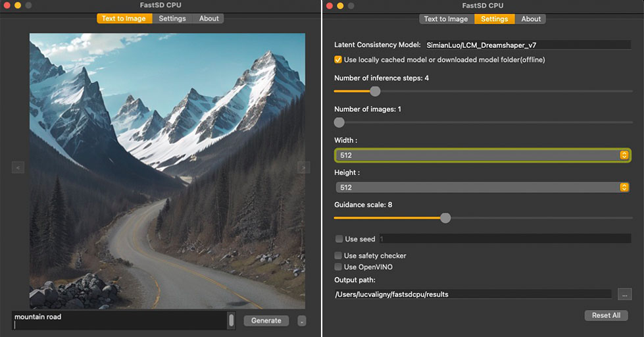Disable the locally cached model checkbox

tap(339, 60)
